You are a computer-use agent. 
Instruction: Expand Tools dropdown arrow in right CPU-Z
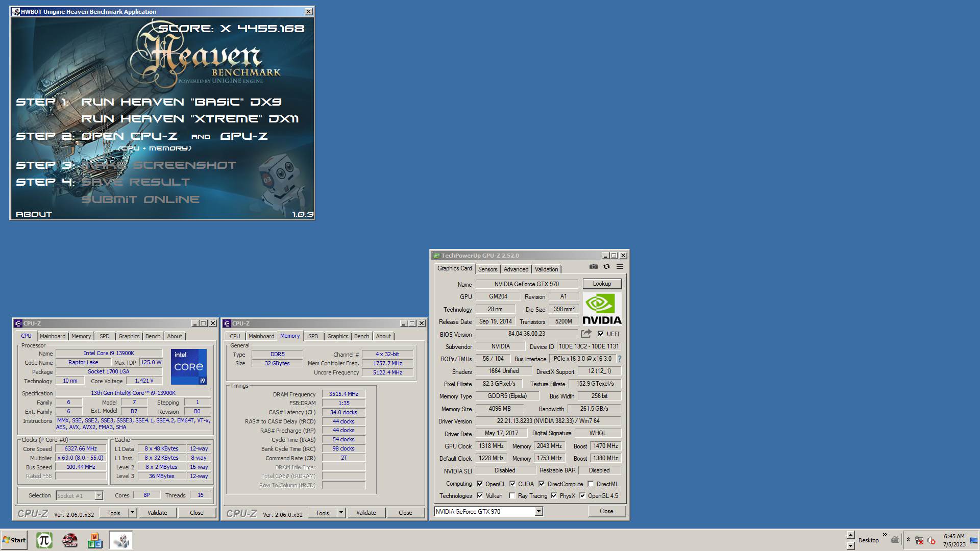(341, 513)
